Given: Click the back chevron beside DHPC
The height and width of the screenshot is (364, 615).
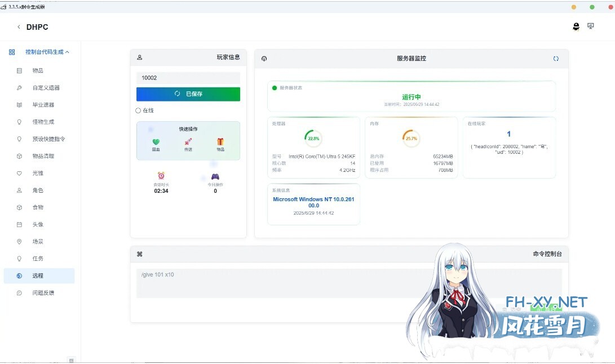Looking at the screenshot, I should [x=19, y=26].
